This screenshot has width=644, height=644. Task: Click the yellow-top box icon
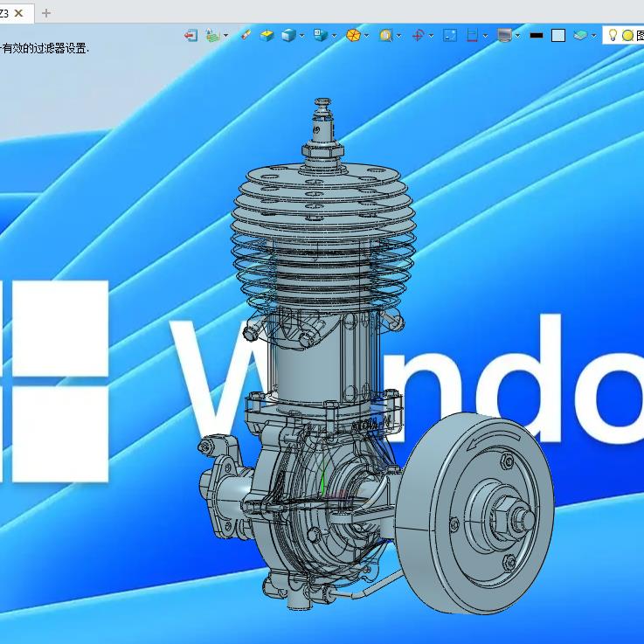point(267,35)
